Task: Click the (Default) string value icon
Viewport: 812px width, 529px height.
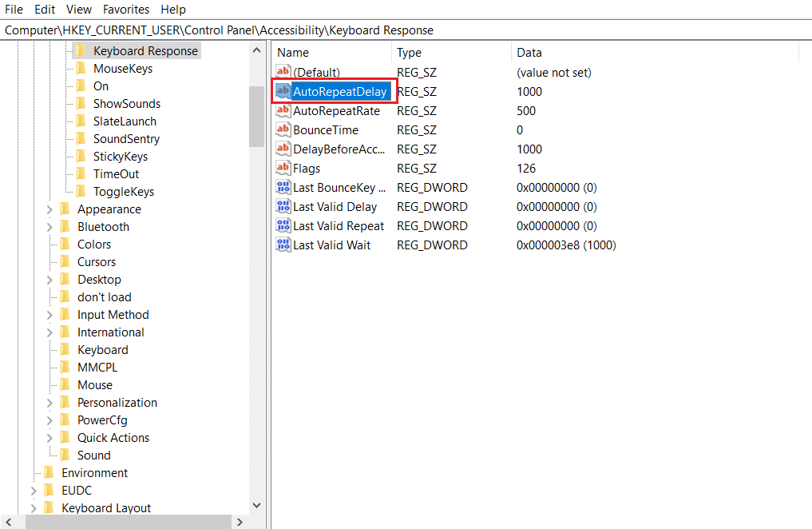Action: (x=283, y=71)
